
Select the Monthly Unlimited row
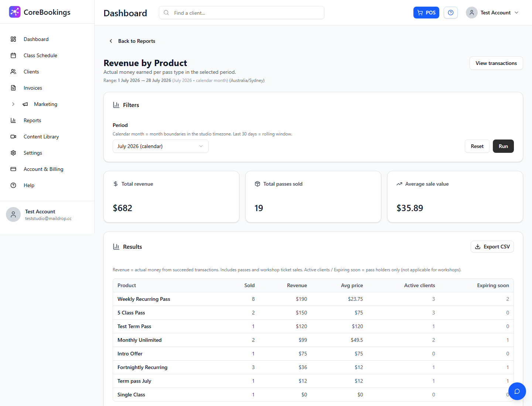[313, 340]
